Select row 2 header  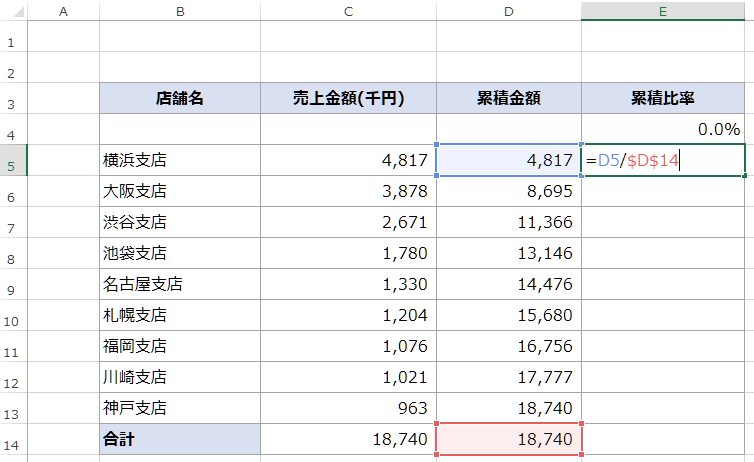pyautogui.click(x=13, y=67)
